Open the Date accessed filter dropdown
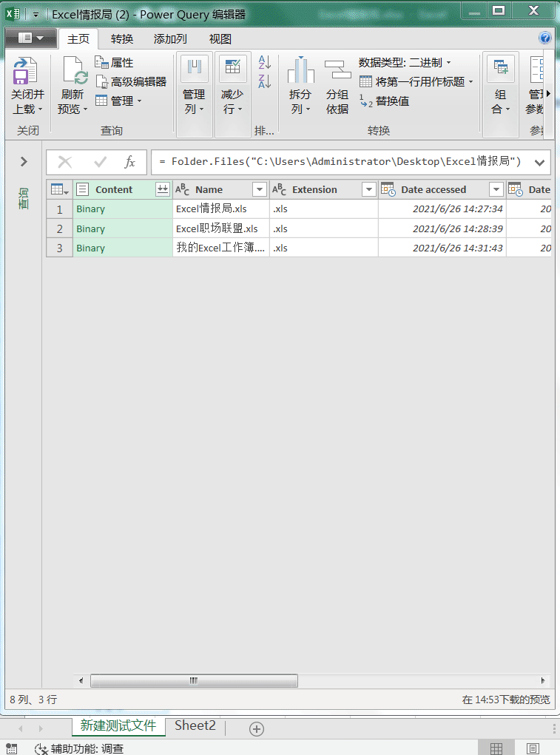 (496, 190)
